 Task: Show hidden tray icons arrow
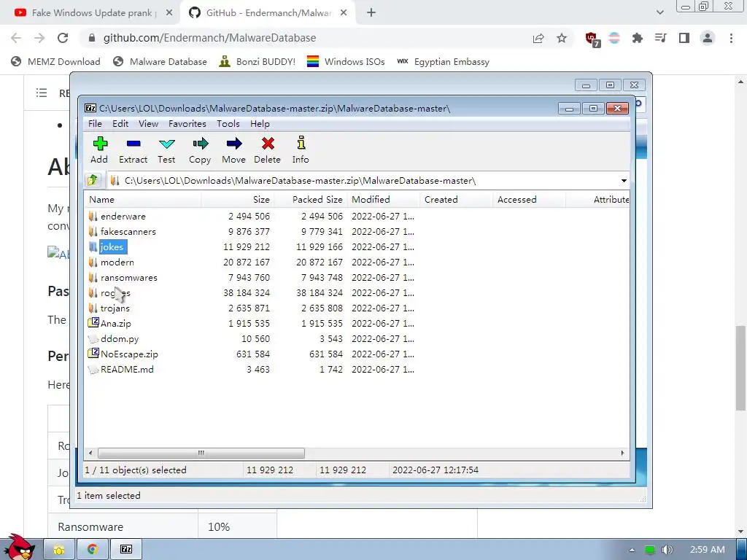pos(632,550)
